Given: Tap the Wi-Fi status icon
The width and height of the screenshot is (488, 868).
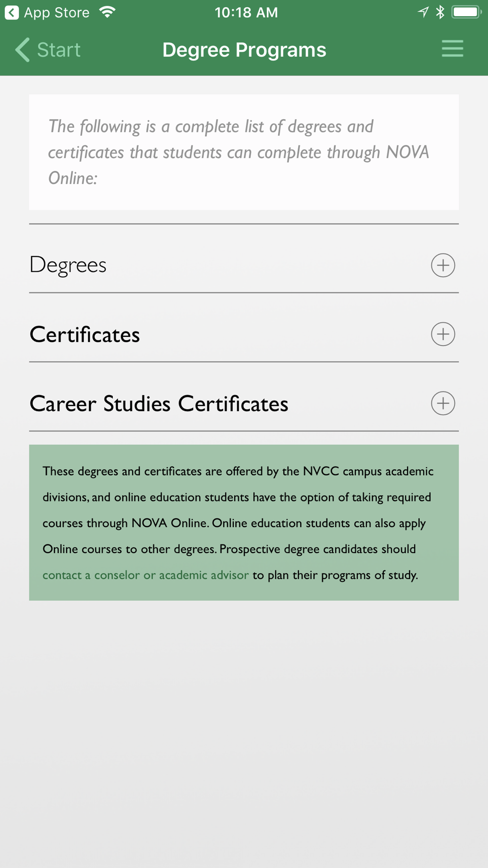Looking at the screenshot, I should pos(107,12).
